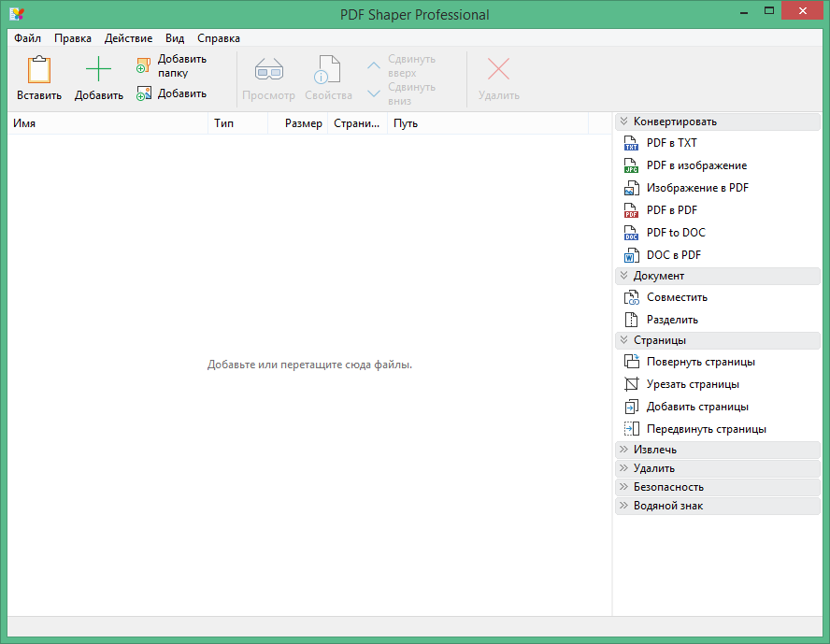
Task: Click the red X Удалить icon
Action: point(498,69)
